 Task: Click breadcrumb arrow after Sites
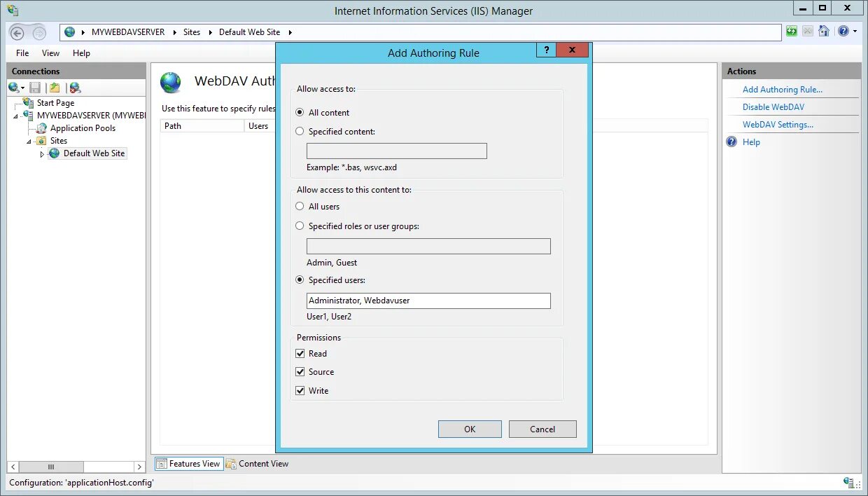[x=210, y=32]
